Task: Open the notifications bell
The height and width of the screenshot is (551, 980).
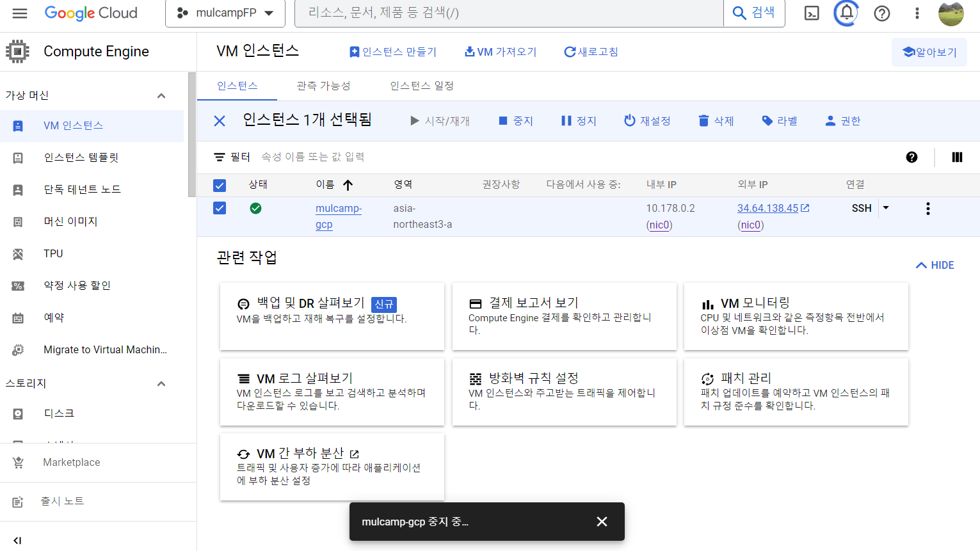Action: point(846,13)
